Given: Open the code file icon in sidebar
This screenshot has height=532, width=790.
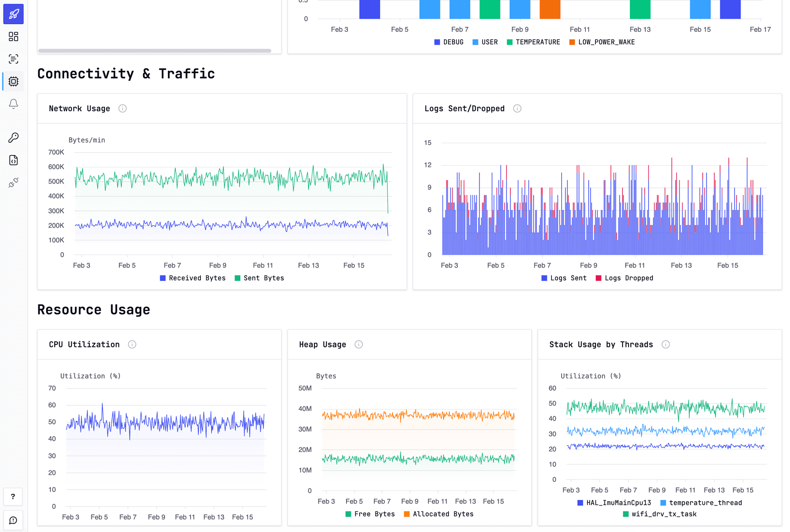Looking at the screenshot, I should tap(14, 160).
